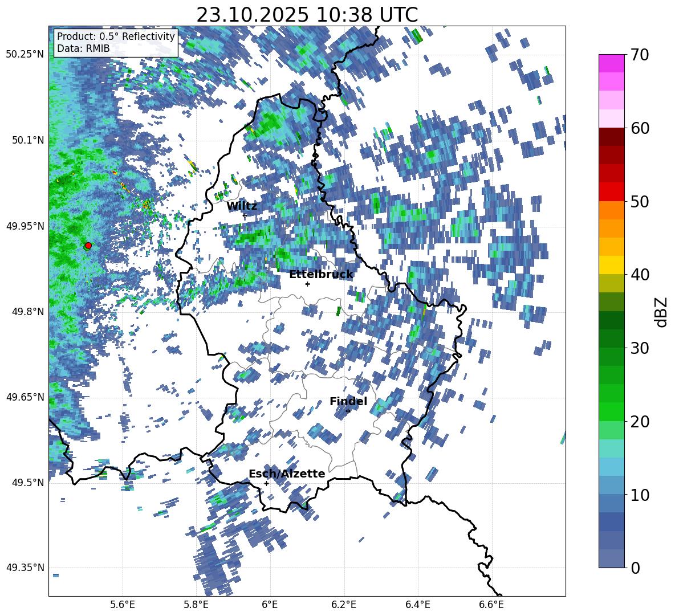
Task: Click the red radar location marker
Action: [x=88, y=245]
